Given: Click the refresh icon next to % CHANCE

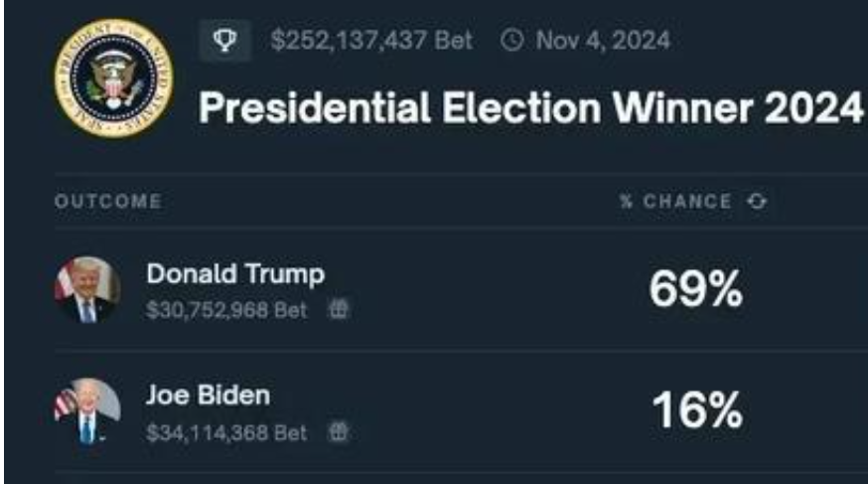Looking at the screenshot, I should tap(758, 201).
